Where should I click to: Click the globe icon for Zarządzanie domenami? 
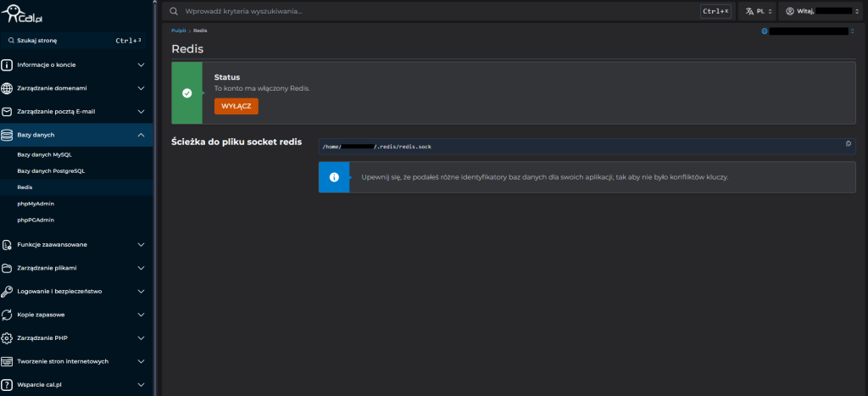point(8,87)
